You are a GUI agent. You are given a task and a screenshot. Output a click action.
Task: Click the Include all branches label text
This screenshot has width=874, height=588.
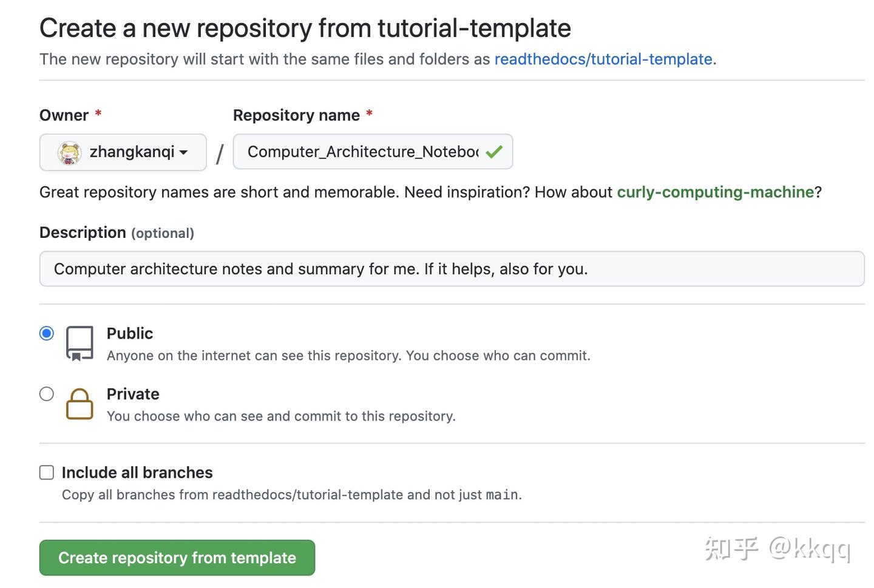pos(136,472)
